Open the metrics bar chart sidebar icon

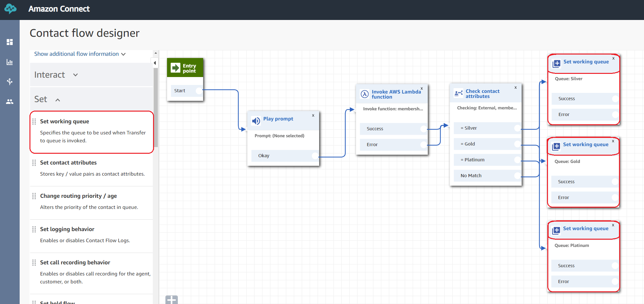pos(10,62)
